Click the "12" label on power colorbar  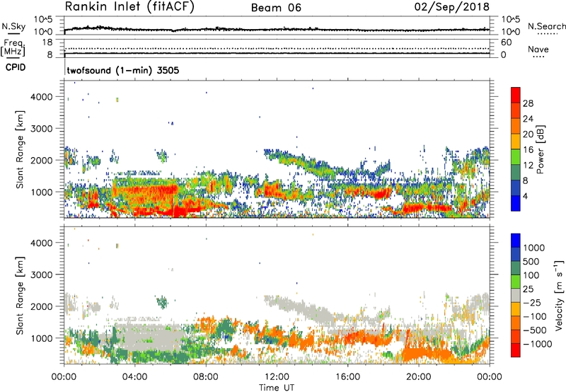(x=528, y=166)
